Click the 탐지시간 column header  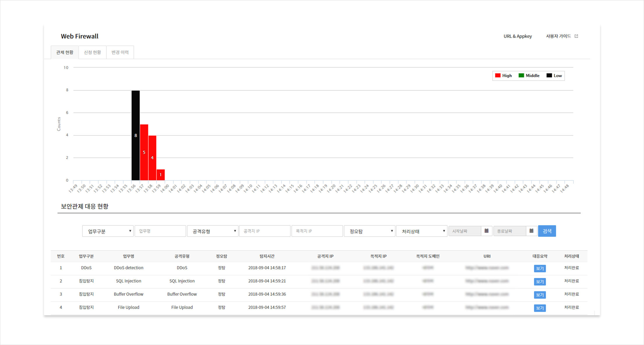(x=267, y=256)
